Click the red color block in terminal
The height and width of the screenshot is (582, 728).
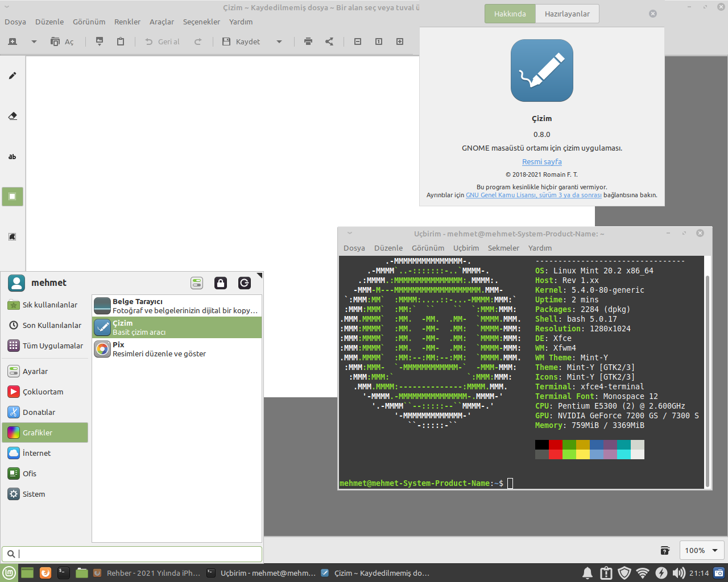556,445
